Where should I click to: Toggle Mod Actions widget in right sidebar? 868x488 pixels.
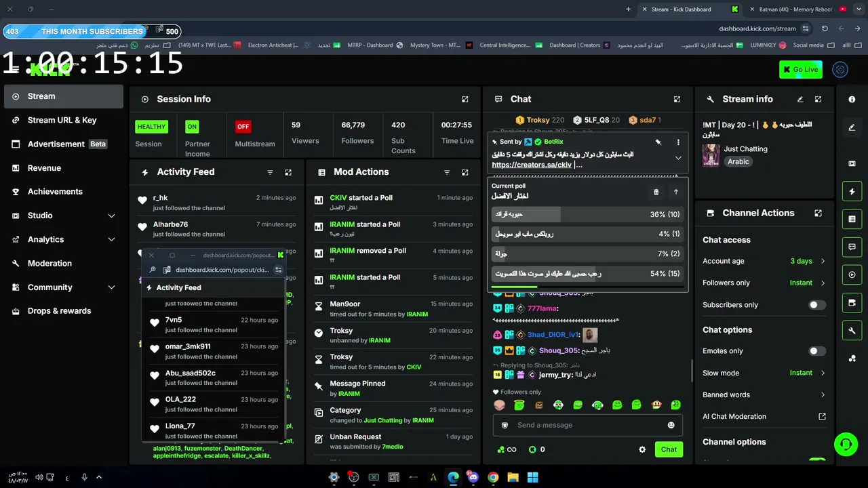click(852, 220)
